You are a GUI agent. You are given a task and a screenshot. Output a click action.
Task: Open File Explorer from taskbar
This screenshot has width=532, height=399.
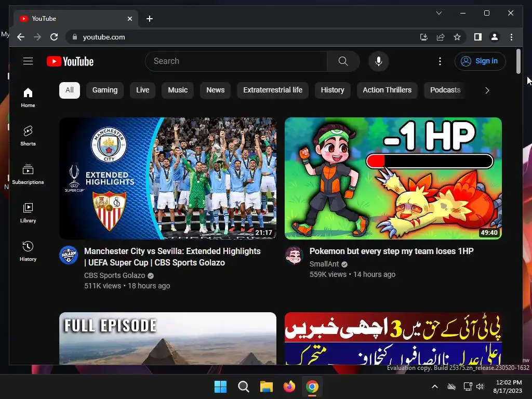(x=267, y=387)
